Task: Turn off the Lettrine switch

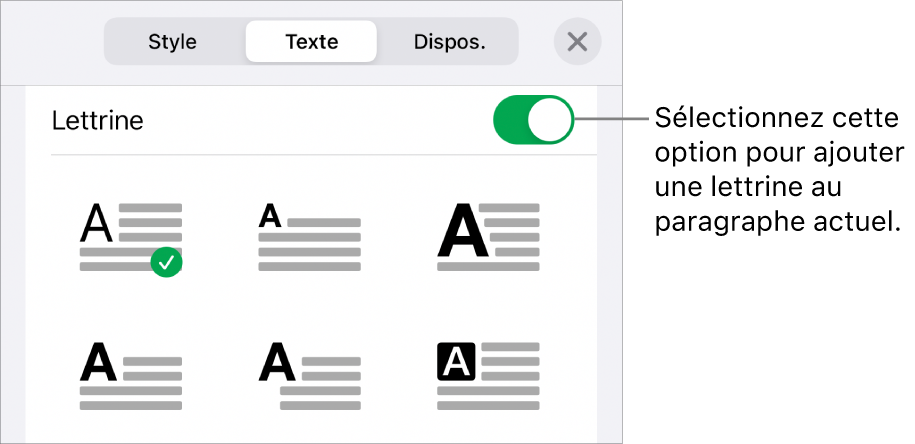Action: (x=533, y=122)
